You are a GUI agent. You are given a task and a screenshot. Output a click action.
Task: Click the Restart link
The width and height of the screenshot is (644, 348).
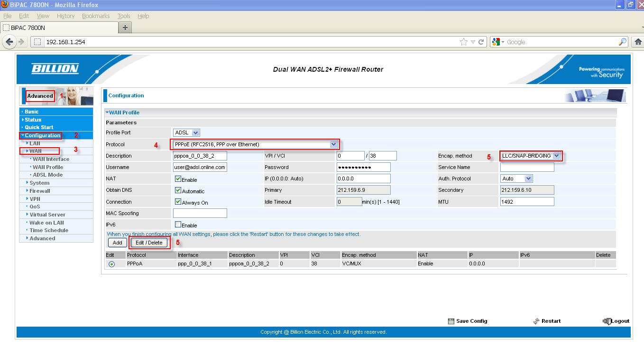pos(551,321)
